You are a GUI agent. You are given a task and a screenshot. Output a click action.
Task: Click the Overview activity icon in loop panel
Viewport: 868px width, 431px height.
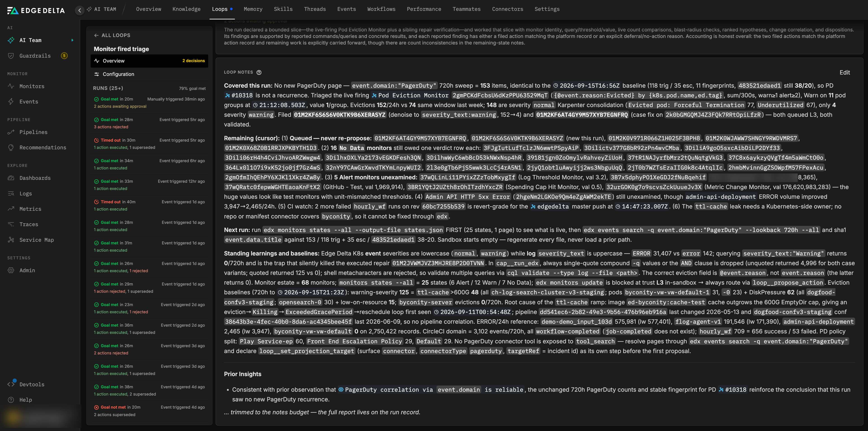click(x=97, y=61)
